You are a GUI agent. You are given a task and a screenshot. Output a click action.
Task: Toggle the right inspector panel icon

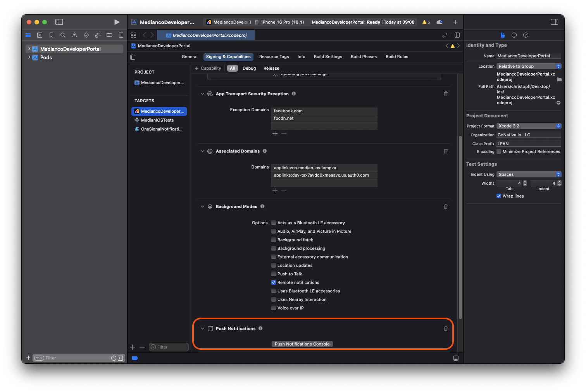tap(554, 22)
